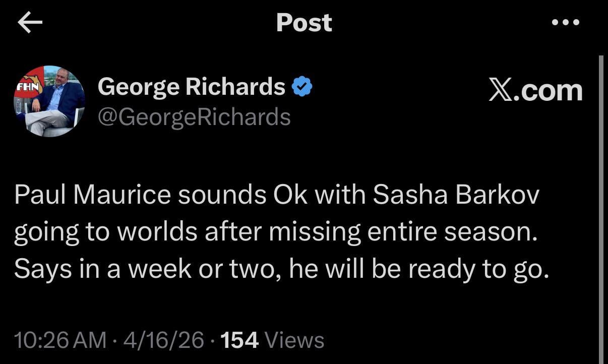Click the bold 154 view number
The height and width of the screenshot is (364, 608).
239,340
